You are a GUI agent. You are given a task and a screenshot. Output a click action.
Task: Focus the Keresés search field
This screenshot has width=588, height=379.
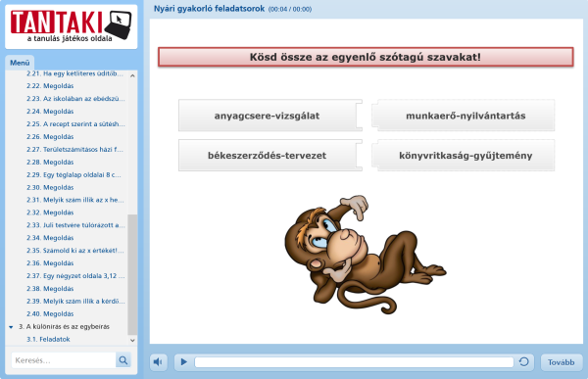pyautogui.click(x=64, y=360)
